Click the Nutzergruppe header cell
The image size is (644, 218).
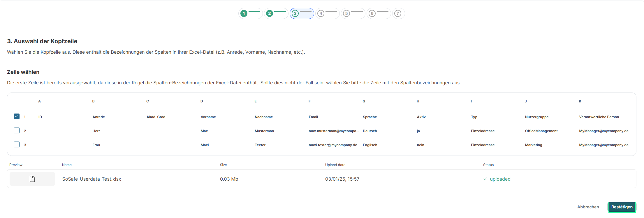(537, 117)
